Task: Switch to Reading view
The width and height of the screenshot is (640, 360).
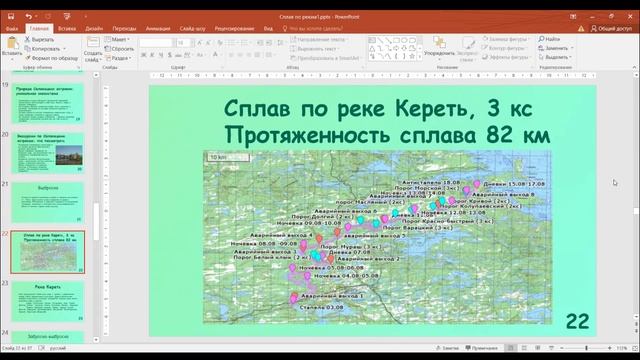Action: pyautogui.click(x=538, y=348)
